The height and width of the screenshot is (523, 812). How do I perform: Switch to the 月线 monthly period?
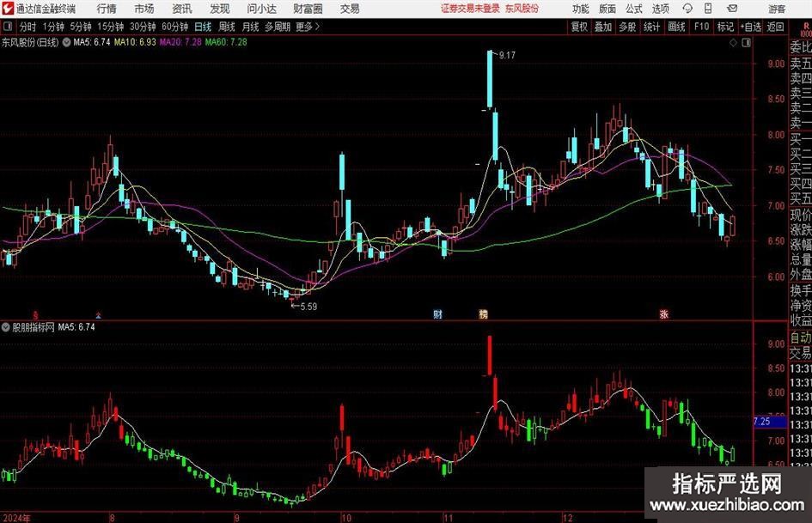(x=251, y=27)
